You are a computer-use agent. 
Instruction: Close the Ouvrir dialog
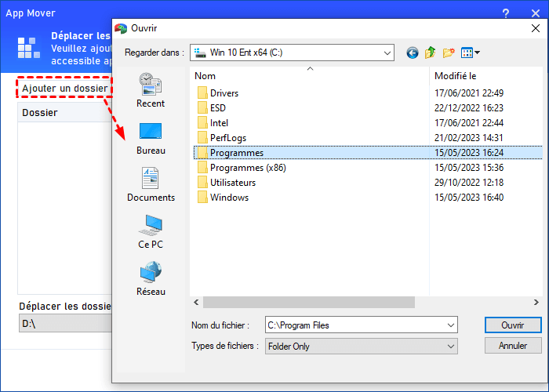click(x=536, y=28)
